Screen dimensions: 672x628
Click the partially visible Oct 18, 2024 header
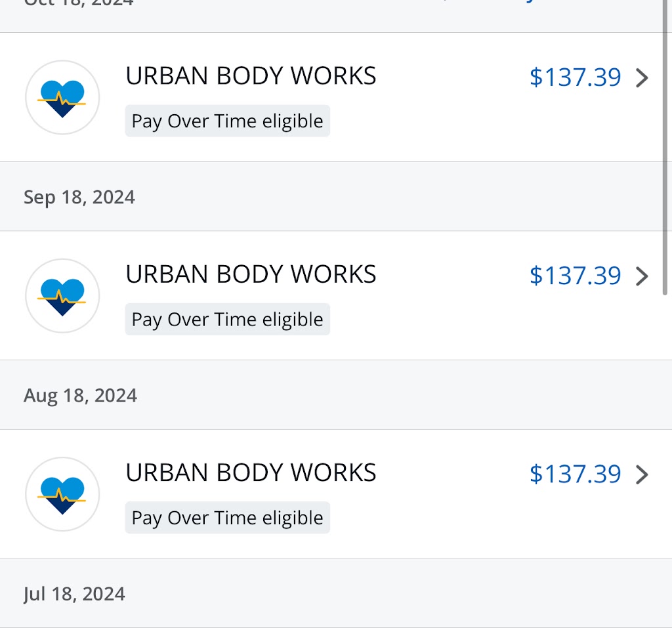79,3
